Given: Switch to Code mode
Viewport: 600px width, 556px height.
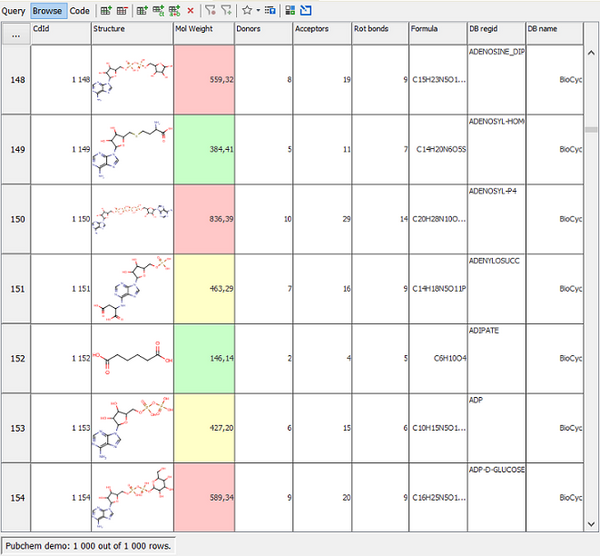Looking at the screenshot, I should (79, 10).
